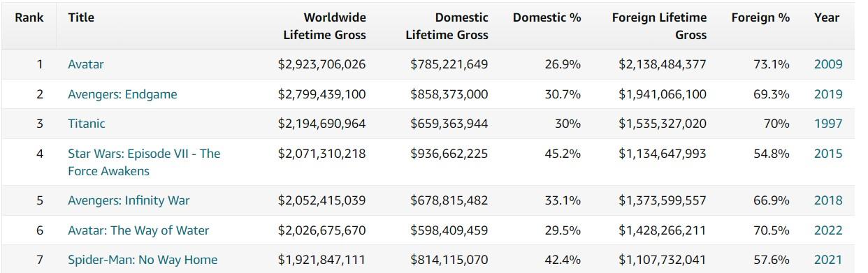
Task: Open the 2019 year link
Action: [828, 94]
